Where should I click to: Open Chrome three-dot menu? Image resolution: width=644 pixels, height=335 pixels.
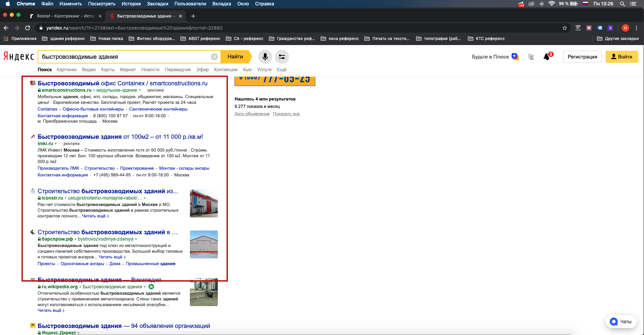click(636, 28)
